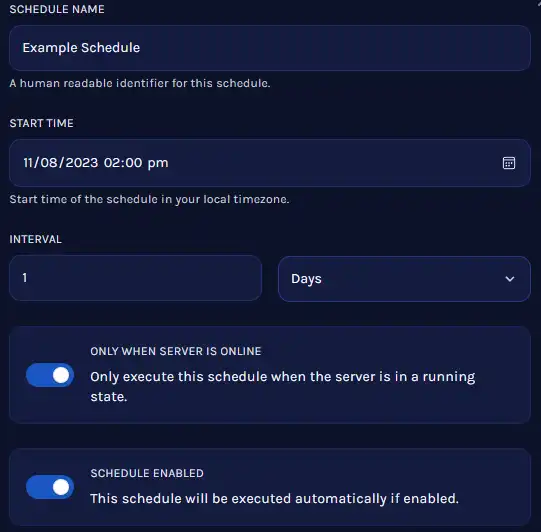
Task: Focus the Schedule Name field containing Example Schedule
Action: click(270, 48)
